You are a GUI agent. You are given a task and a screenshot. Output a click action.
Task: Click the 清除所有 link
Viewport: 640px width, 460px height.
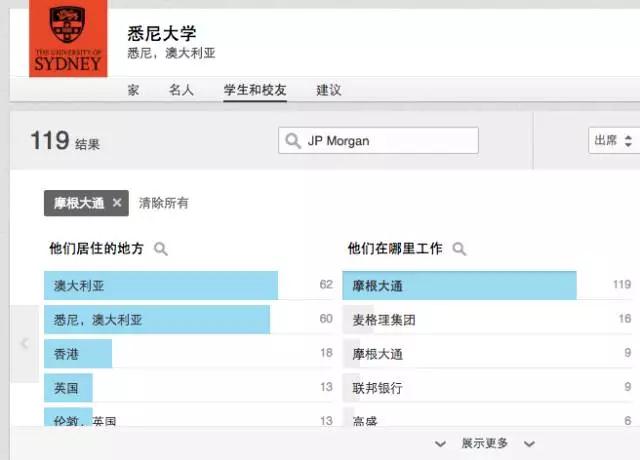click(164, 203)
